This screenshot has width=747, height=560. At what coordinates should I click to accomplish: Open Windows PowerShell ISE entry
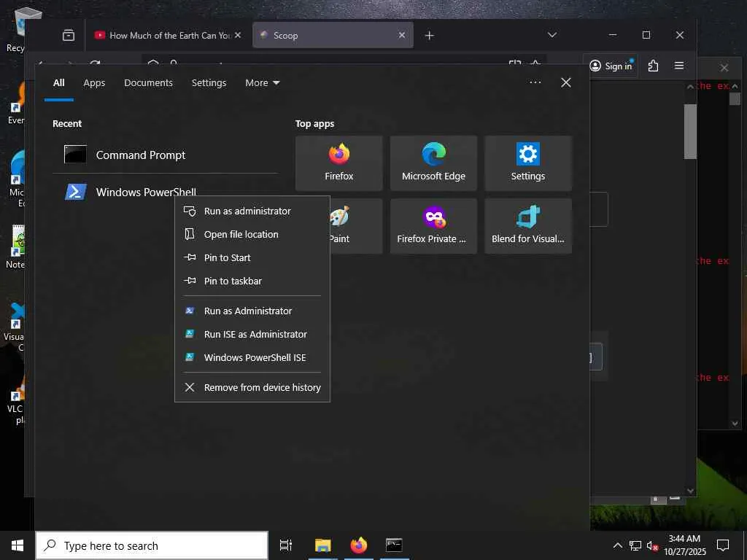(x=252, y=357)
